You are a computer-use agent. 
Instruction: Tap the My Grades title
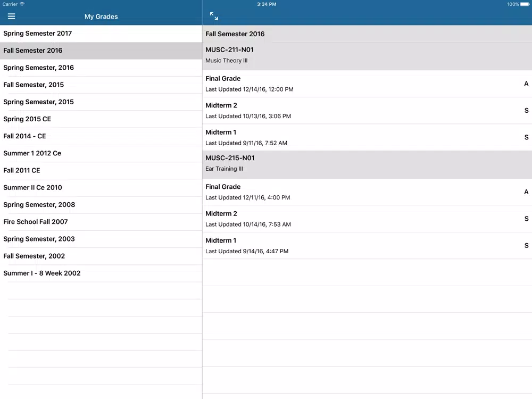(101, 16)
